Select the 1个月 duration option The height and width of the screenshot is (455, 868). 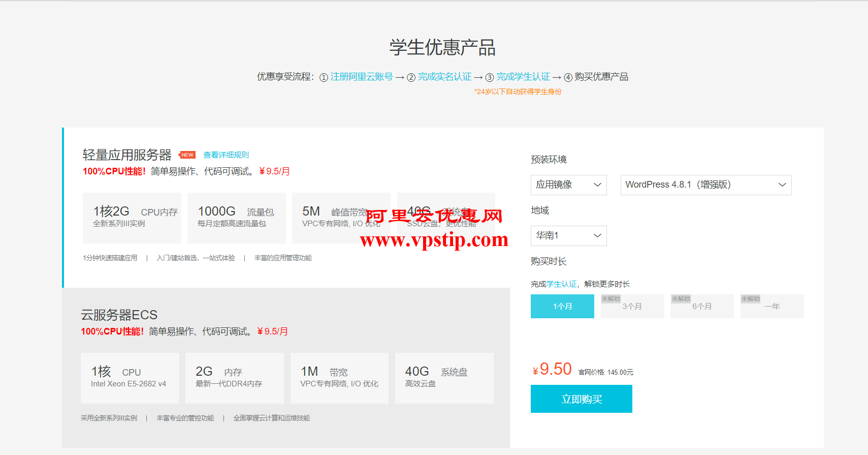(x=562, y=307)
